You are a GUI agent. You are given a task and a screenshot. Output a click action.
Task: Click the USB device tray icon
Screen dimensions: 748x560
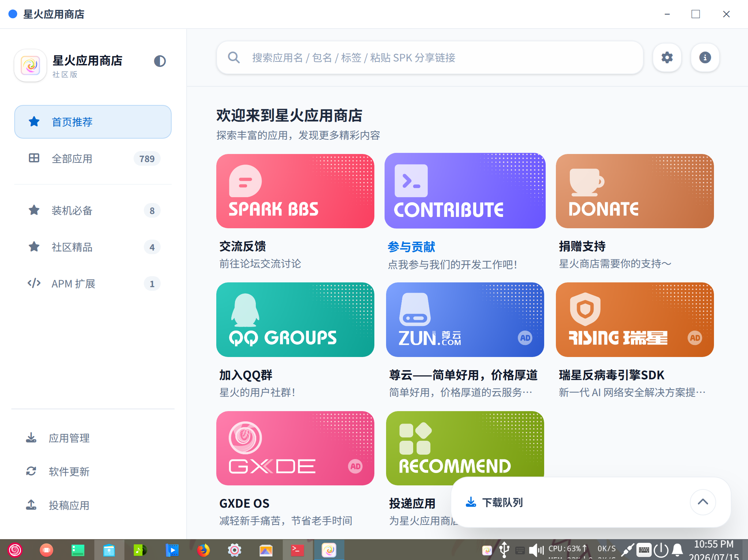coord(504,550)
